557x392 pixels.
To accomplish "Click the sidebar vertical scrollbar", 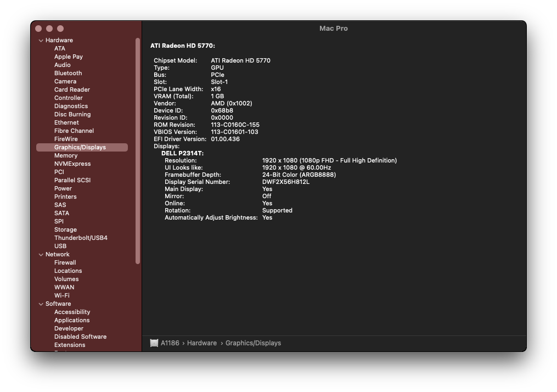I will [x=138, y=151].
